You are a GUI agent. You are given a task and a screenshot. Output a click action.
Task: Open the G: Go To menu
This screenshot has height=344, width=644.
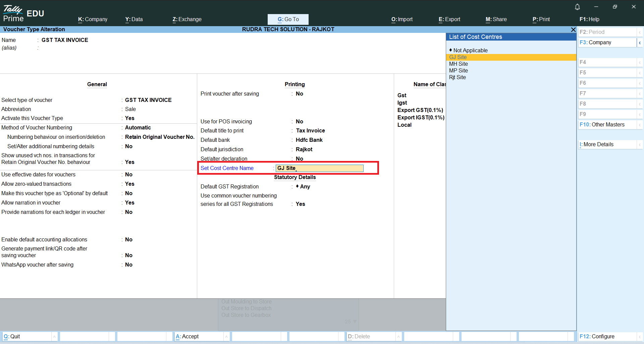pos(288,19)
